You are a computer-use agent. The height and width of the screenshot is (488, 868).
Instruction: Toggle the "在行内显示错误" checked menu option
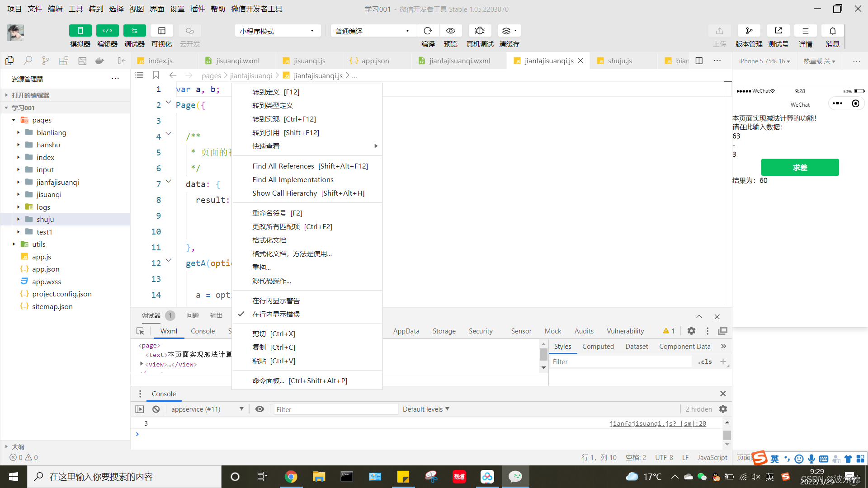coord(276,314)
